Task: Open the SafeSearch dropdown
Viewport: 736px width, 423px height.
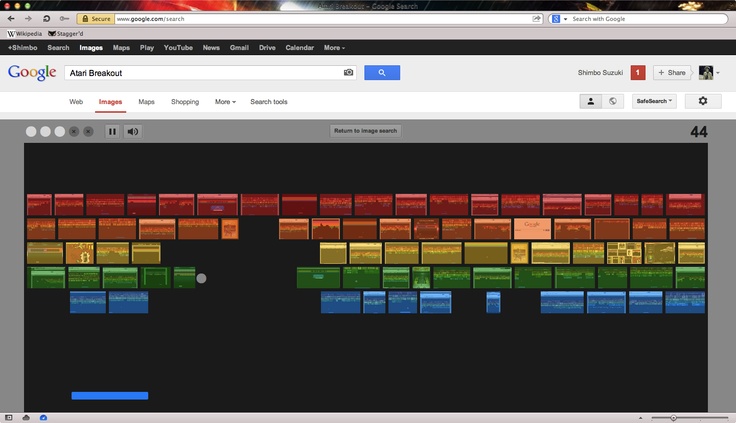Action: coord(654,101)
